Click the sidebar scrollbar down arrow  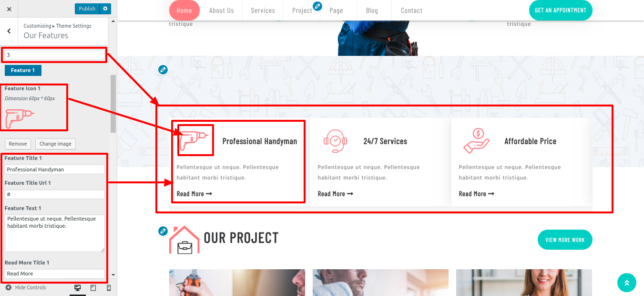(x=113, y=275)
